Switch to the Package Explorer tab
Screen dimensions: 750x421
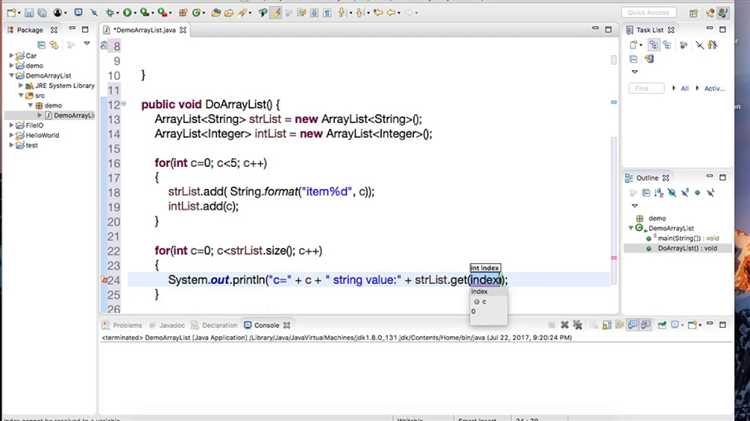[x=31, y=30]
